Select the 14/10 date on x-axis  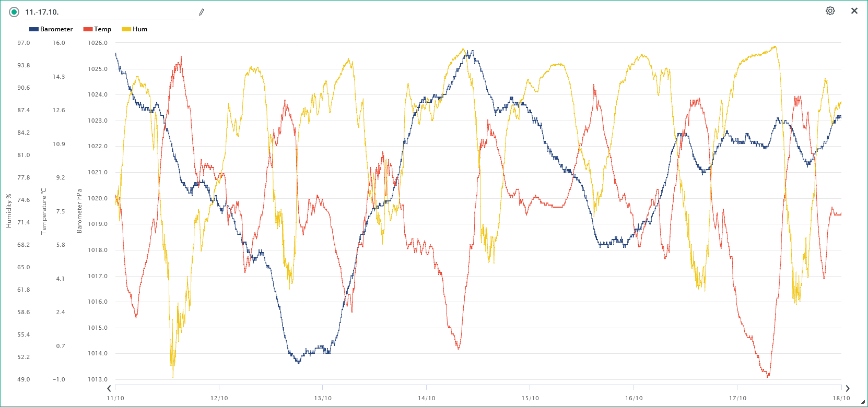click(x=426, y=398)
